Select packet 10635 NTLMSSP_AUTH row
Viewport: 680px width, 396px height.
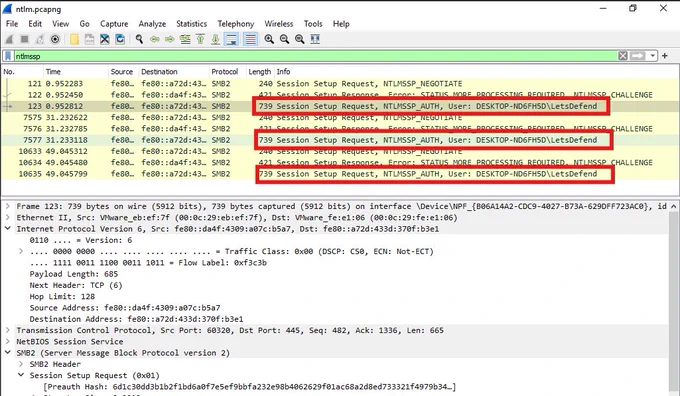point(340,174)
